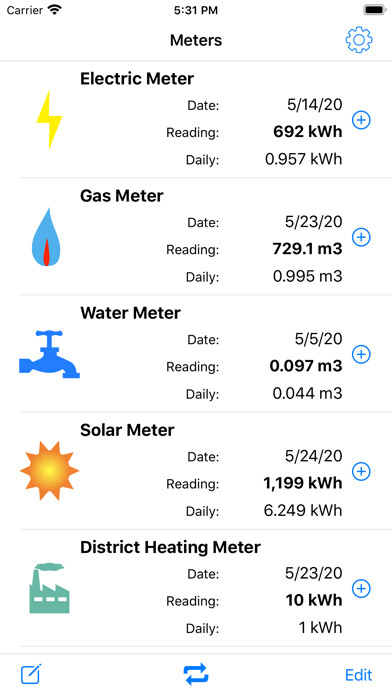This screenshot has width=392, height=696.
Task: Tap the Edit button
Action: coord(359,675)
